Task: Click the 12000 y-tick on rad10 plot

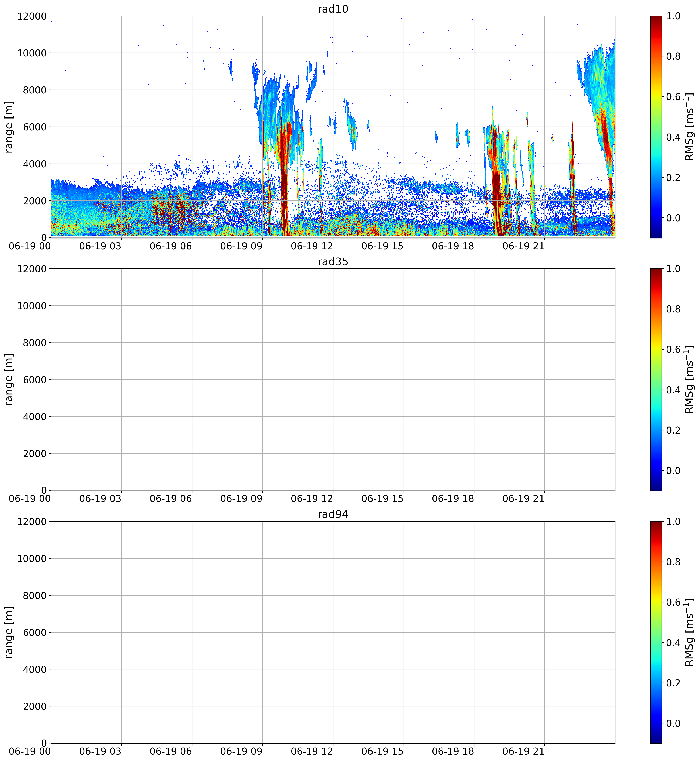Action: (32, 16)
